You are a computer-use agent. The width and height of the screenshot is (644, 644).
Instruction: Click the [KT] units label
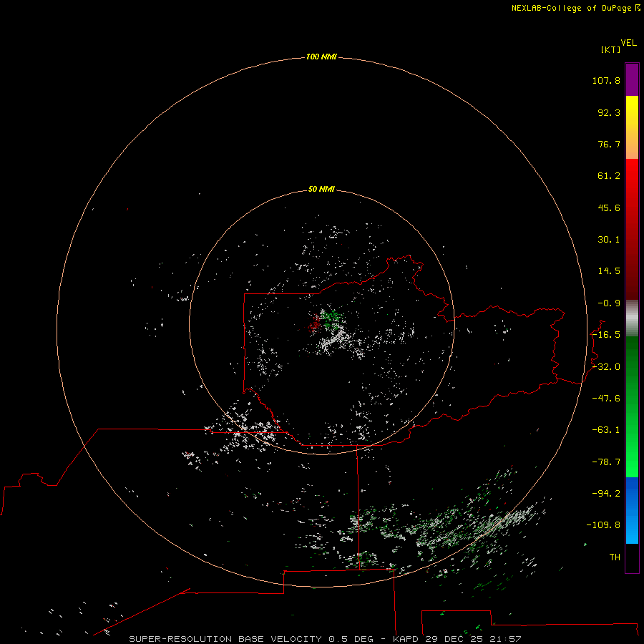610,49
